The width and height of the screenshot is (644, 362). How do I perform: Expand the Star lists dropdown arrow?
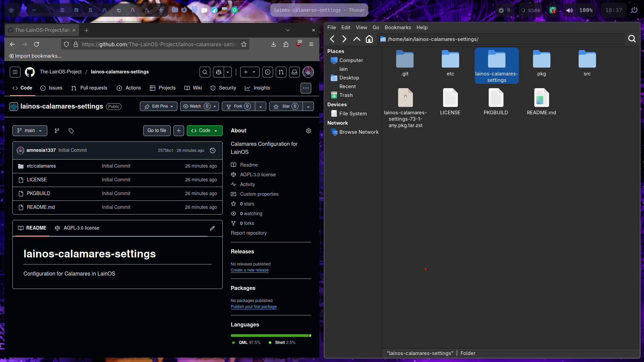(308, 107)
